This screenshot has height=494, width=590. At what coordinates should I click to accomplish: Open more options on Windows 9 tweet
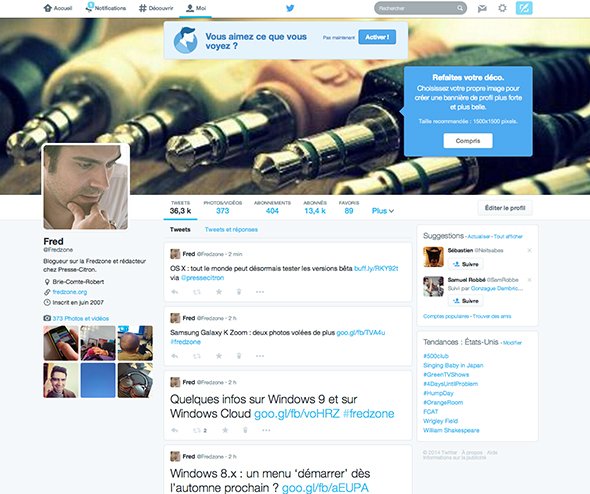[266, 430]
